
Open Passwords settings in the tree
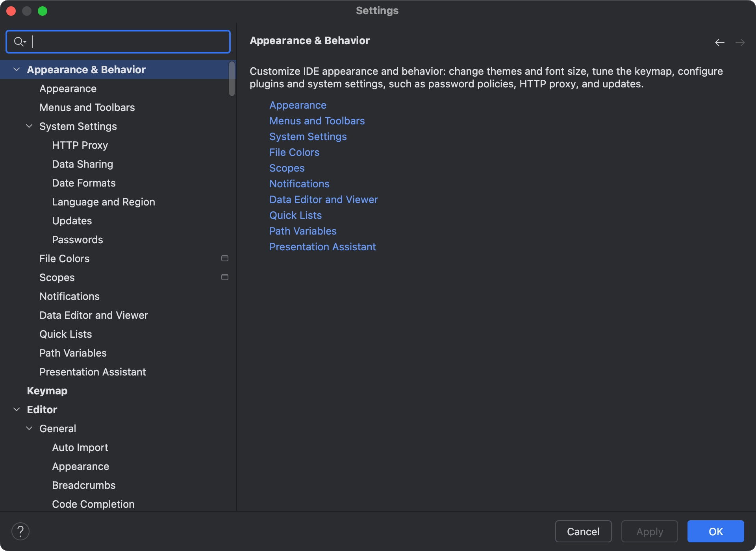[78, 240]
